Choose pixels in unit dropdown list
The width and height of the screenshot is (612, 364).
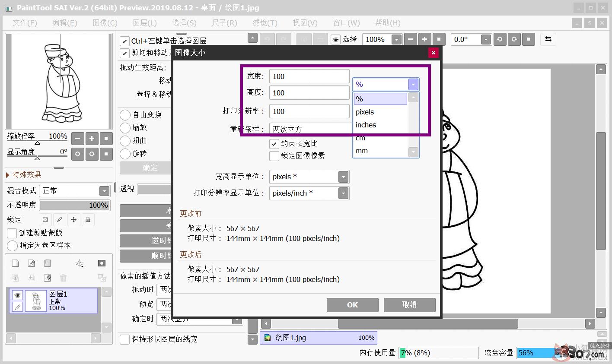tap(380, 112)
